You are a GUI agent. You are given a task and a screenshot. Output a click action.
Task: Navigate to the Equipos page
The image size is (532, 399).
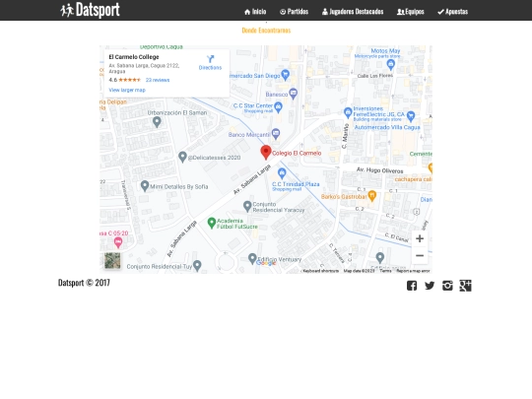click(410, 12)
